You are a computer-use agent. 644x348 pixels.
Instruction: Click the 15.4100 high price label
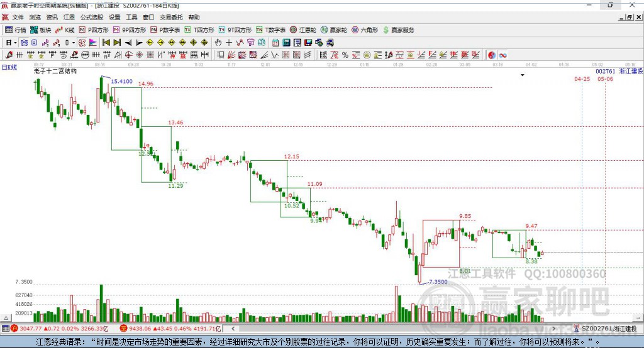coord(122,81)
